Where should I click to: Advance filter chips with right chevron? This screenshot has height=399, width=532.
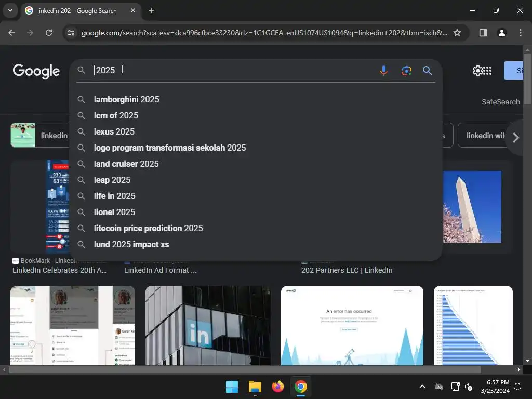tap(516, 137)
